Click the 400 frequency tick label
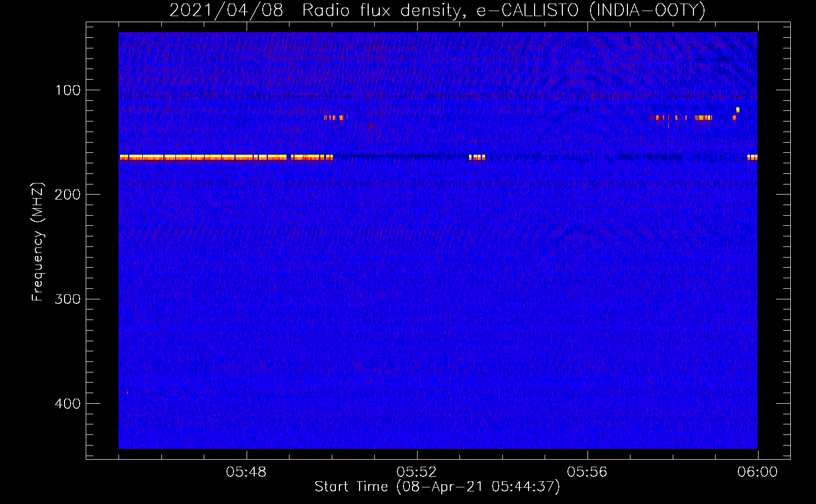The width and height of the screenshot is (816, 504). coord(68,404)
